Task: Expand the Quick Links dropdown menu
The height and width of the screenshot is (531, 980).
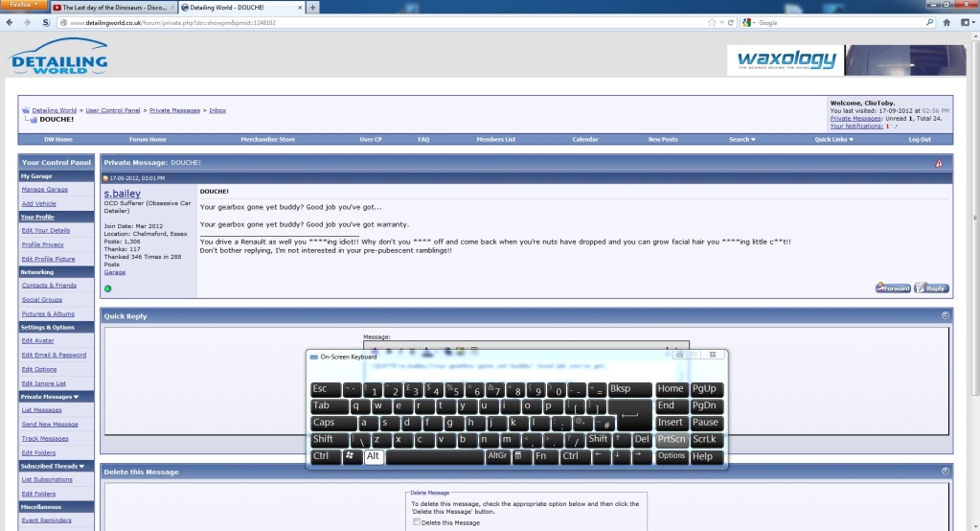Action: pyautogui.click(x=833, y=139)
